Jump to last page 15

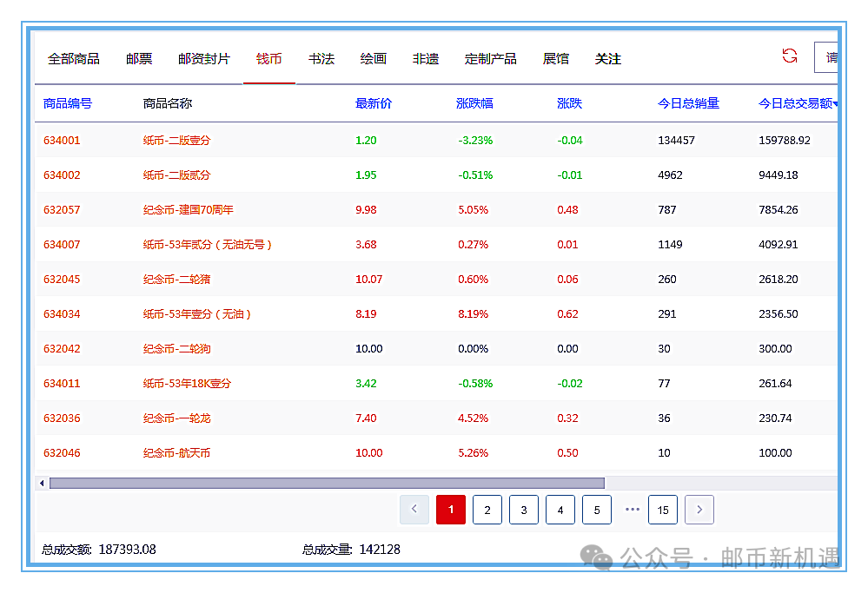point(663,510)
